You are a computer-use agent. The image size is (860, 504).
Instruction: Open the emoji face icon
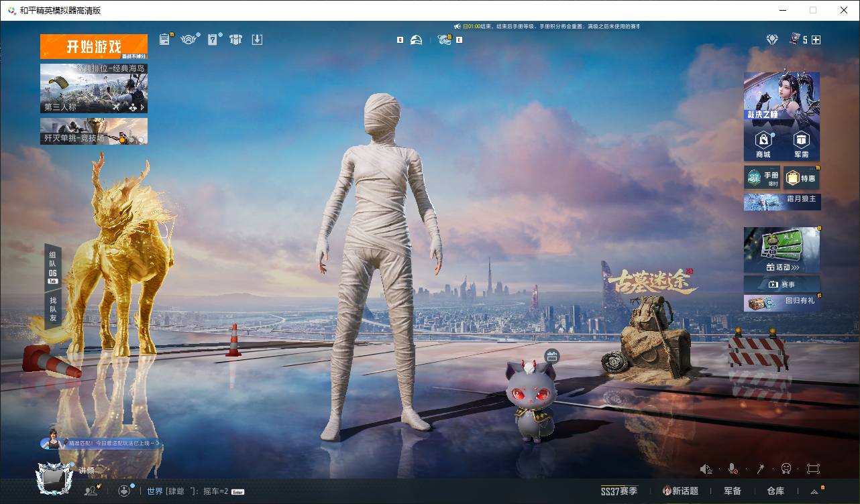point(786,469)
